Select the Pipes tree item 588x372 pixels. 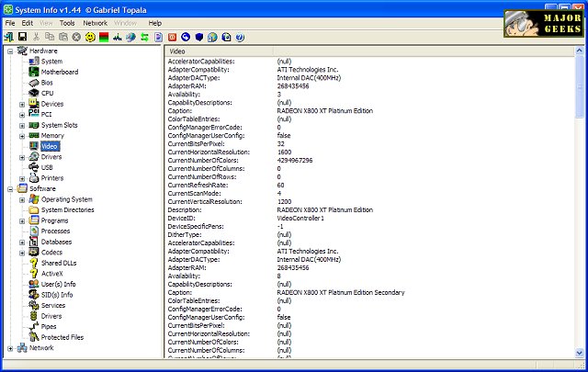[x=49, y=327]
